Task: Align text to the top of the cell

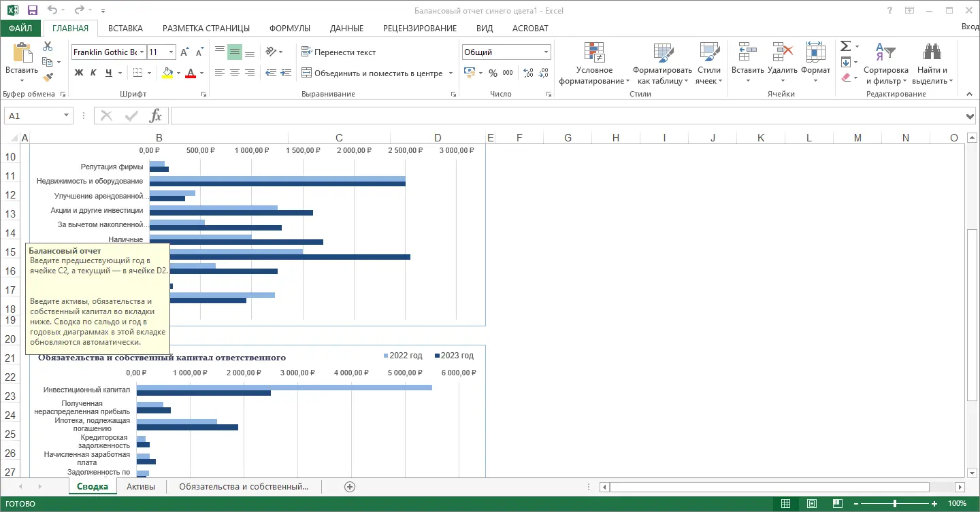Action: point(220,52)
